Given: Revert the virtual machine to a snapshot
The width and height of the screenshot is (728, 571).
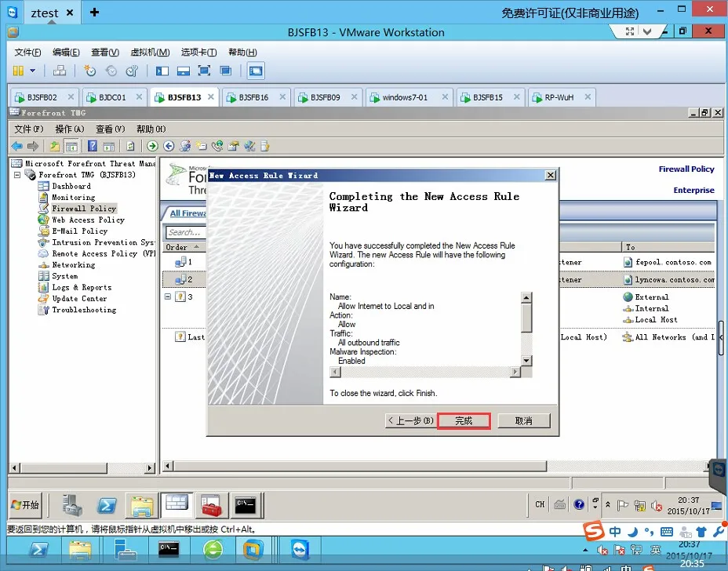Looking at the screenshot, I should (111, 71).
